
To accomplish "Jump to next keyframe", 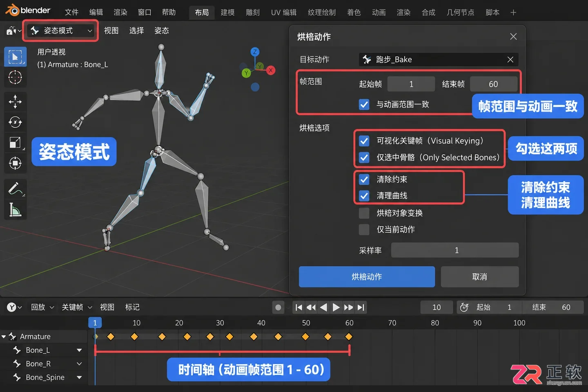I will pyautogui.click(x=348, y=307).
